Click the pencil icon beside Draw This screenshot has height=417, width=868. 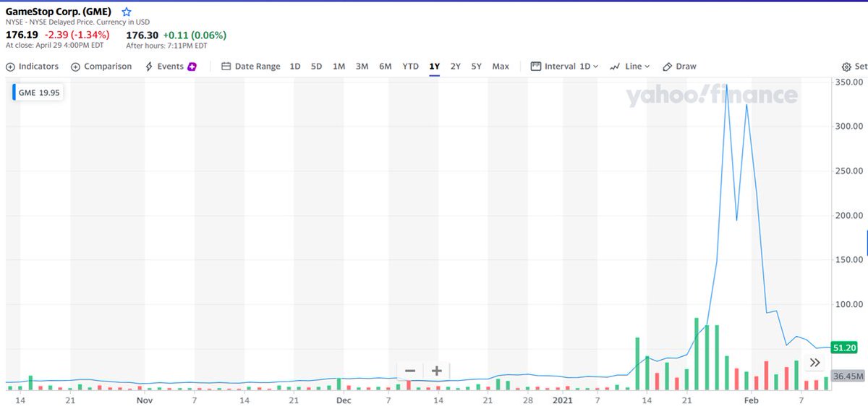[x=667, y=67]
